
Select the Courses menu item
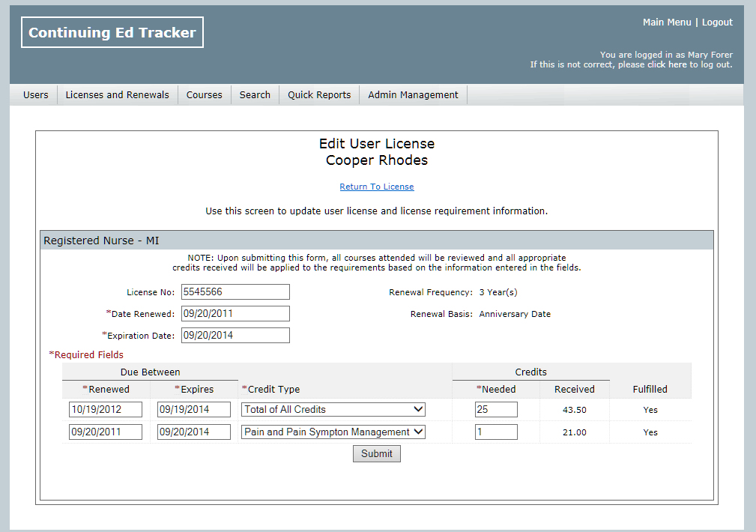[204, 95]
